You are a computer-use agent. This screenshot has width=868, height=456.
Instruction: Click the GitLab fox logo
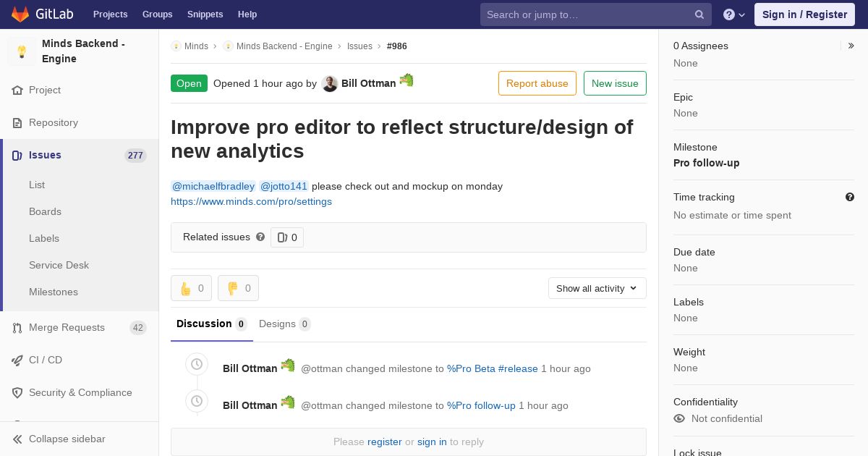coord(20,14)
